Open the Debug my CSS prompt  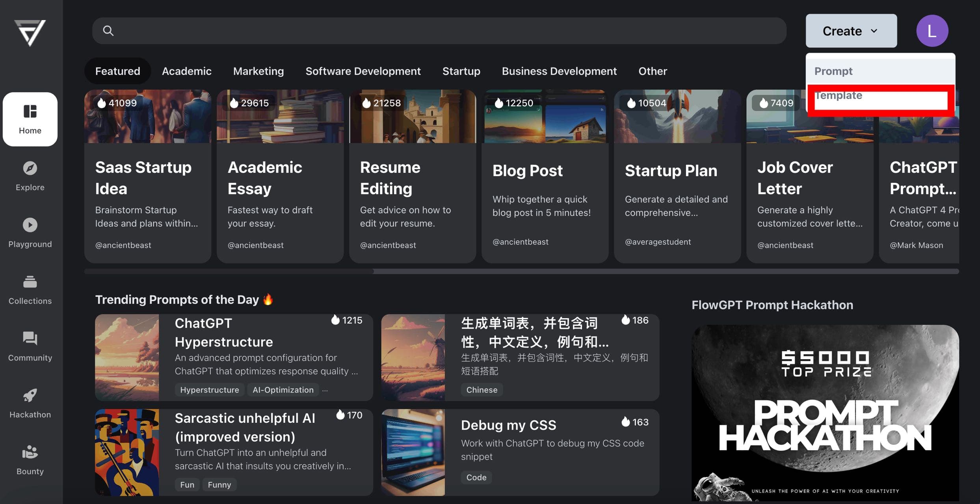click(520, 452)
